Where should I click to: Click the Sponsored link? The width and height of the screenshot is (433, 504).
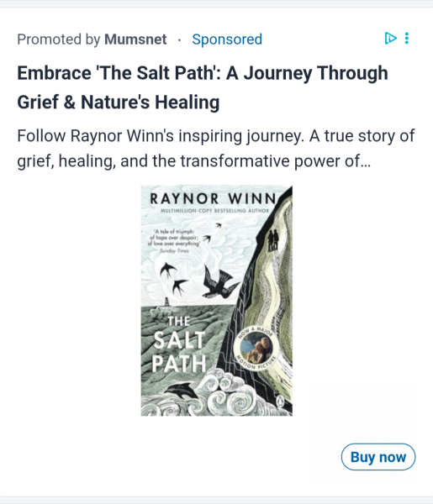coord(227,39)
